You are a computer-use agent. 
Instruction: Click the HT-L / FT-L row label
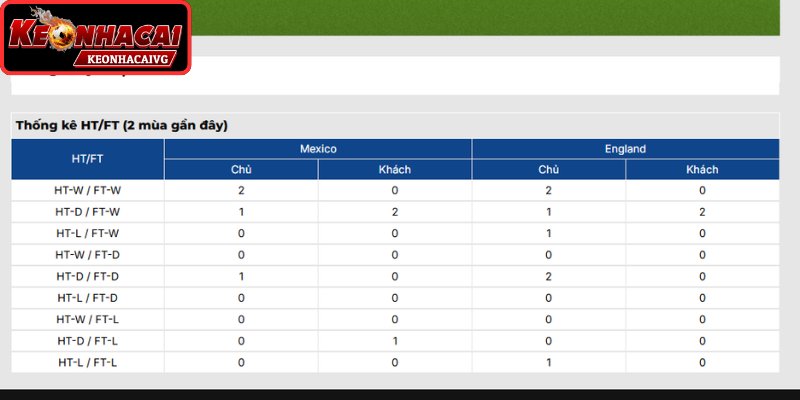[x=87, y=363]
